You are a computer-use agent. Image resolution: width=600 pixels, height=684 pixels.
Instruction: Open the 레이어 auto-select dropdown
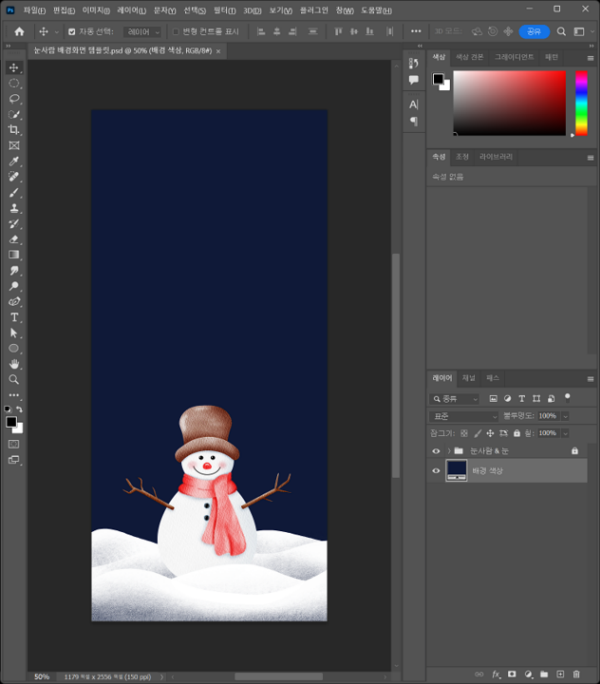(142, 32)
